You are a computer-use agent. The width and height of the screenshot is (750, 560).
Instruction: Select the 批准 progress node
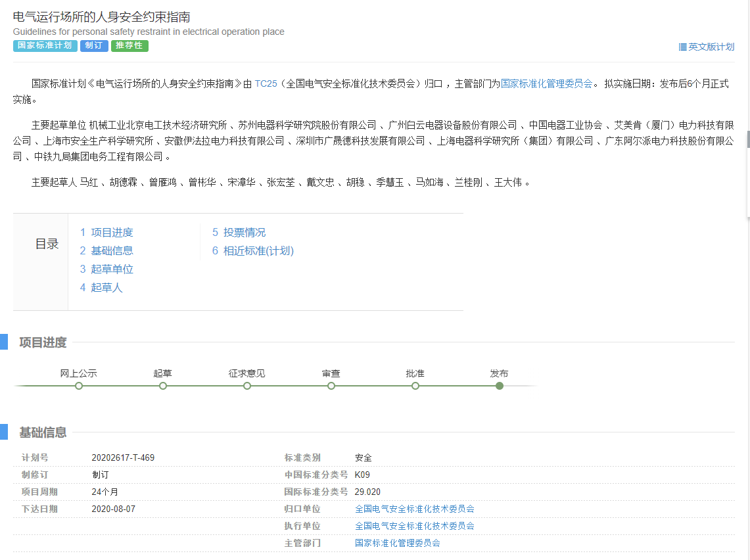tap(415, 386)
